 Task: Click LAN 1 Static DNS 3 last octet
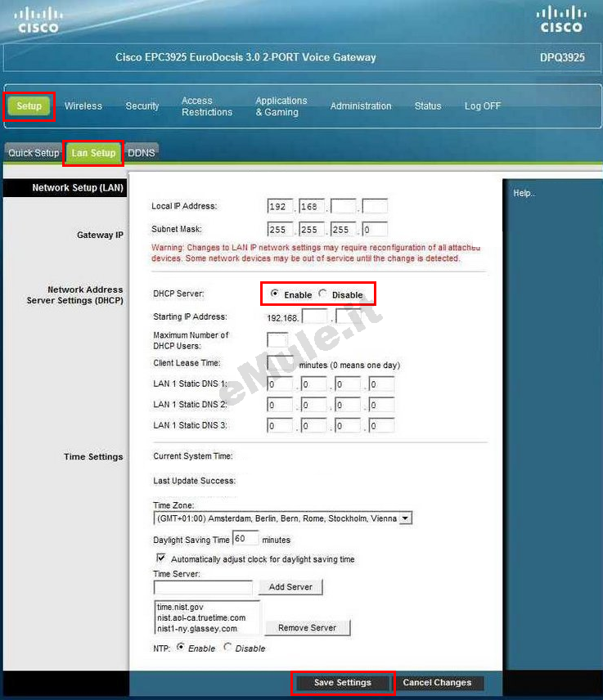pos(381,425)
